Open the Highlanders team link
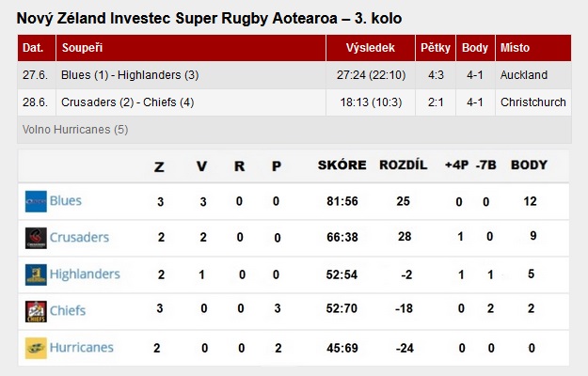 pyautogui.click(x=85, y=274)
